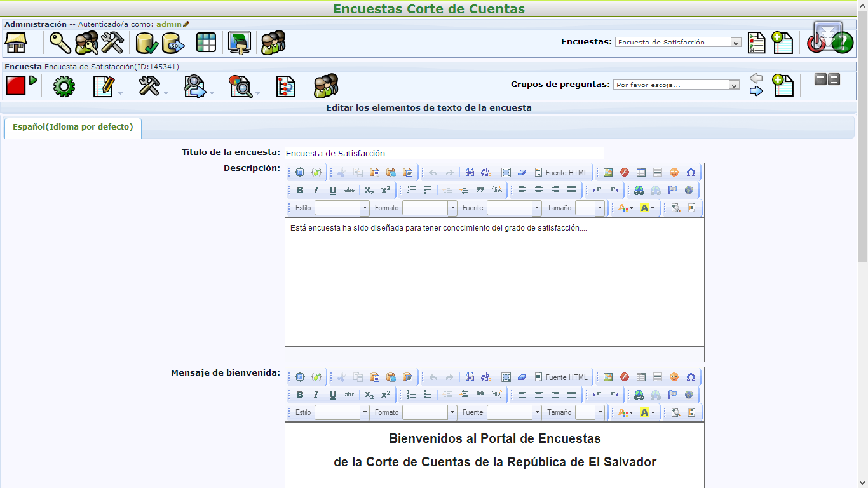Click the database check integrity icon
The height and width of the screenshot is (488, 868).
click(x=147, y=43)
